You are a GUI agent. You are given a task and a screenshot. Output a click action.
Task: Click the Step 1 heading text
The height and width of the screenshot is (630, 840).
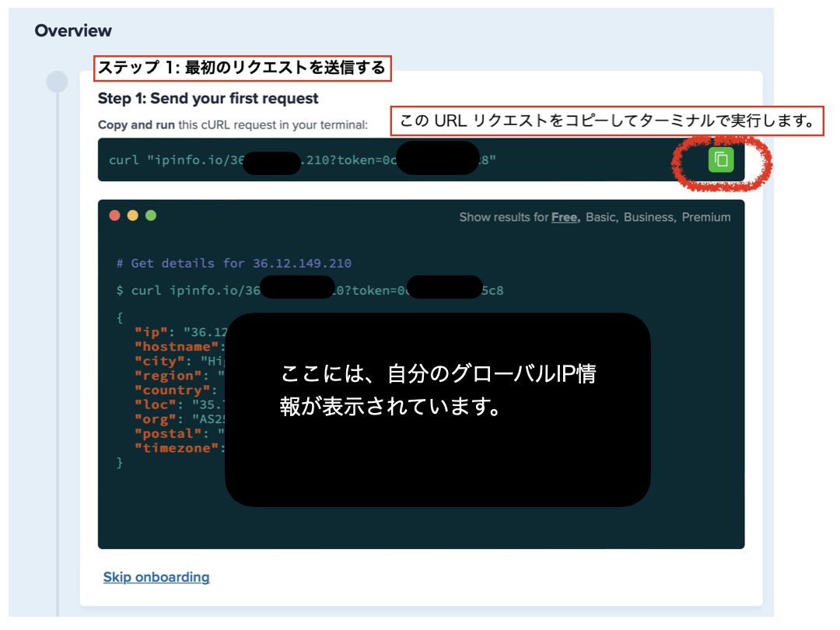pyautogui.click(x=207, y=99)
